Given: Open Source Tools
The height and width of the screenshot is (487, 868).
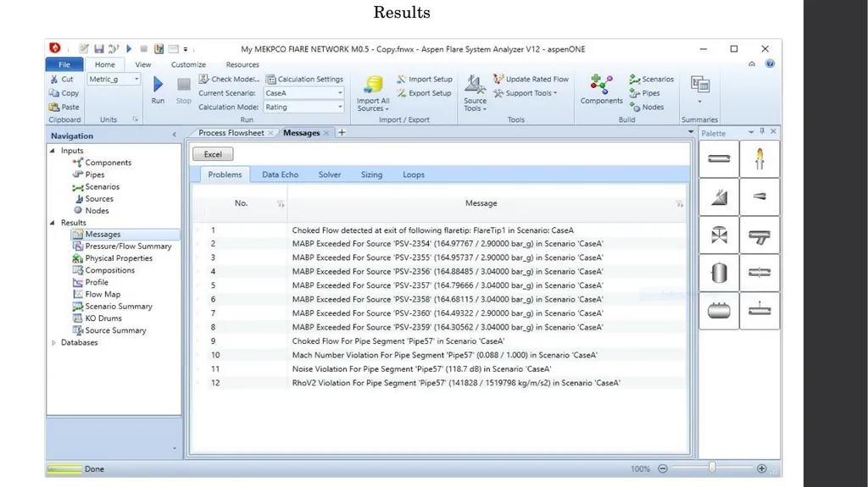Looking at the screenshot, I should (x=475, y=93).
